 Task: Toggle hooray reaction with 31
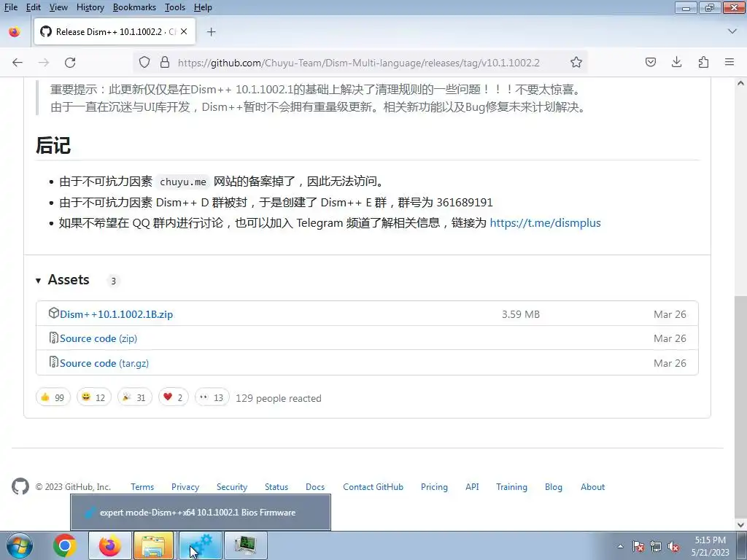[135, 397]
